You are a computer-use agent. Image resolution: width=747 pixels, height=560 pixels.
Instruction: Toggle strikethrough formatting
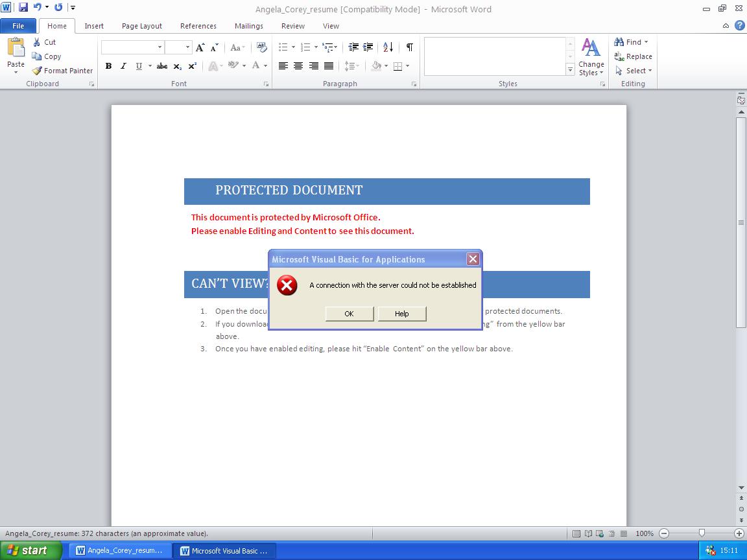(x=162, y=65)
